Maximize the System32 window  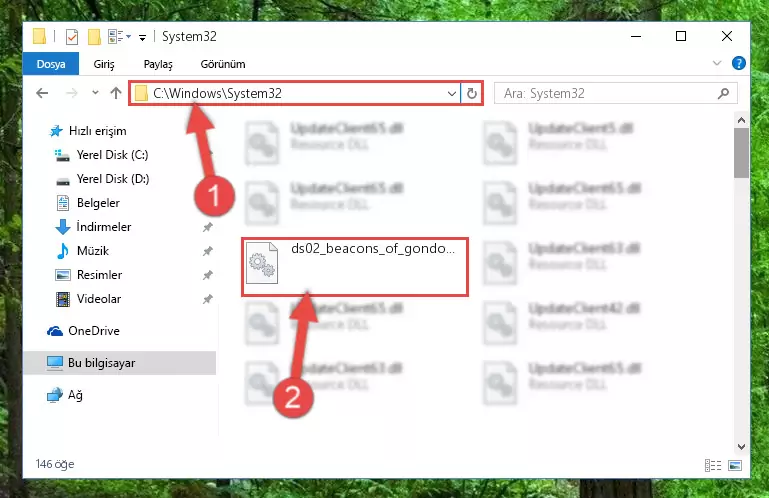point(681,37)
